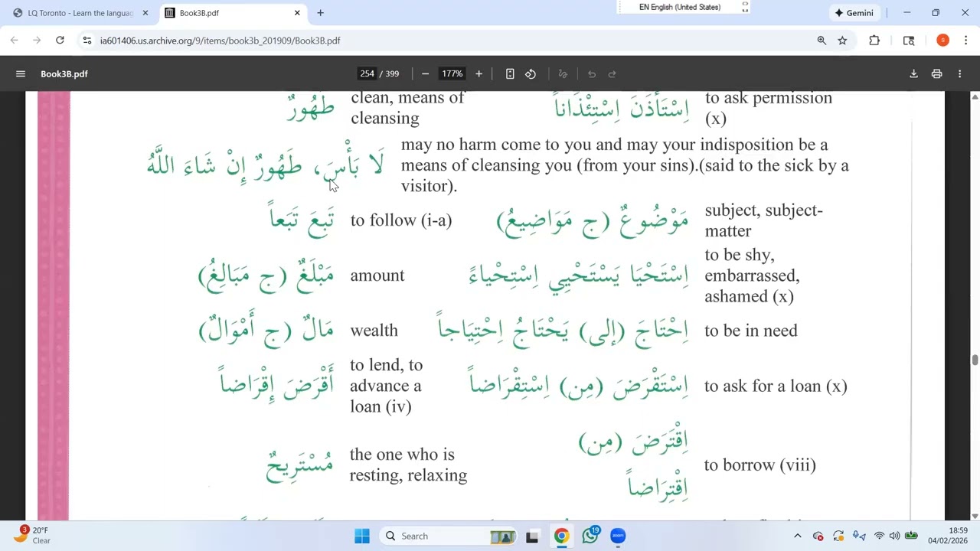The height and width of the screenshot is (551, 980).
Task: Toggle the Chrome side panel
Action: (909, 40)
